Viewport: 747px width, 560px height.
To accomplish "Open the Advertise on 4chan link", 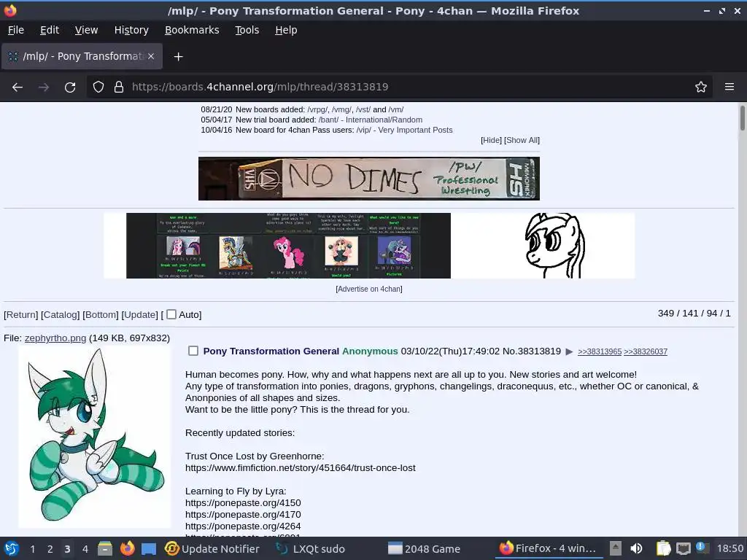I will pyautogui.click(x=369, y=289).
